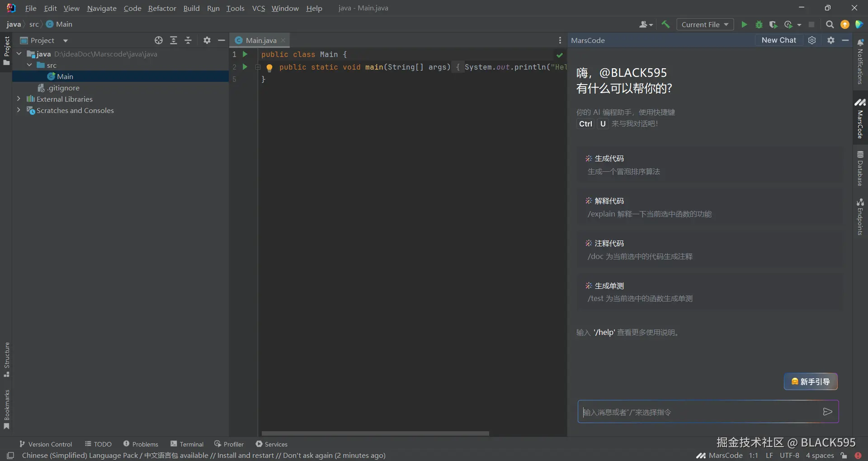Run with Coverage from the toolbar
This screenshot has width=868, height=461.
coord(774,24)
